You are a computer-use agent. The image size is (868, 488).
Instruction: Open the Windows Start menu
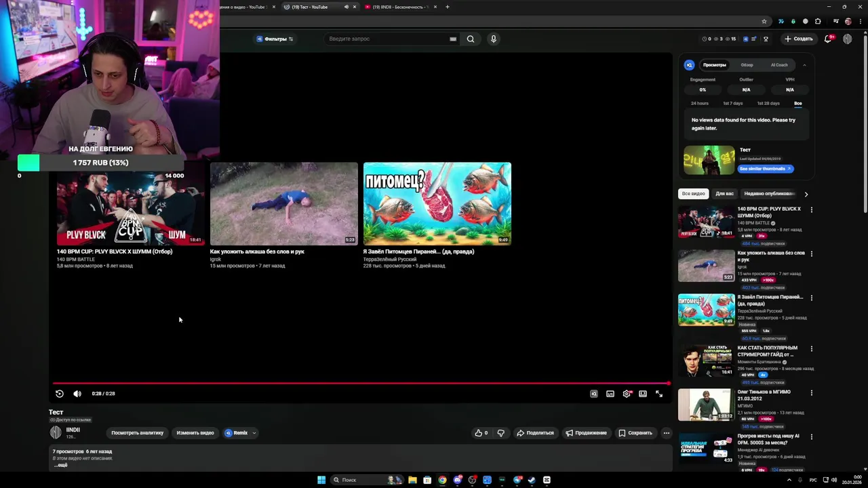click(x=321, y=480)
